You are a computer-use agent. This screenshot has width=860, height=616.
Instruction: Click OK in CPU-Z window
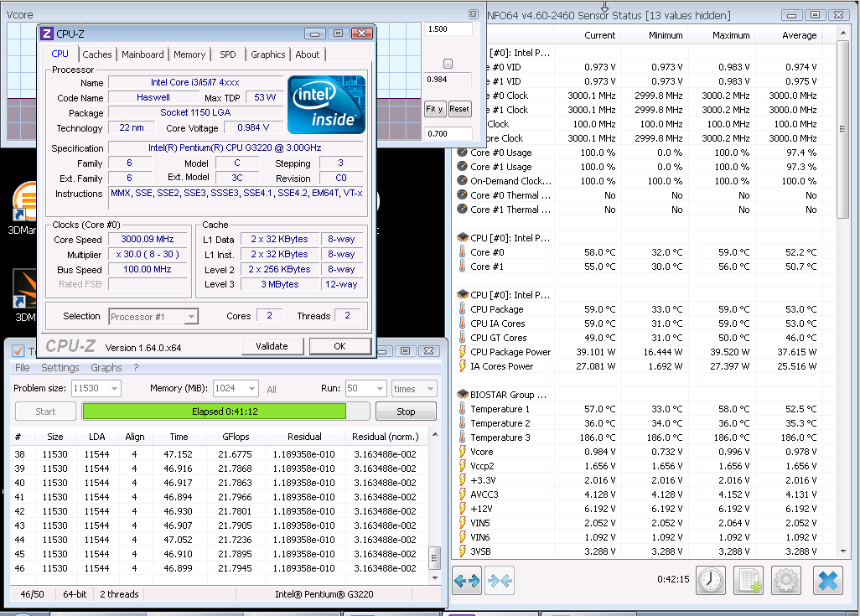[x=340, y=346]
